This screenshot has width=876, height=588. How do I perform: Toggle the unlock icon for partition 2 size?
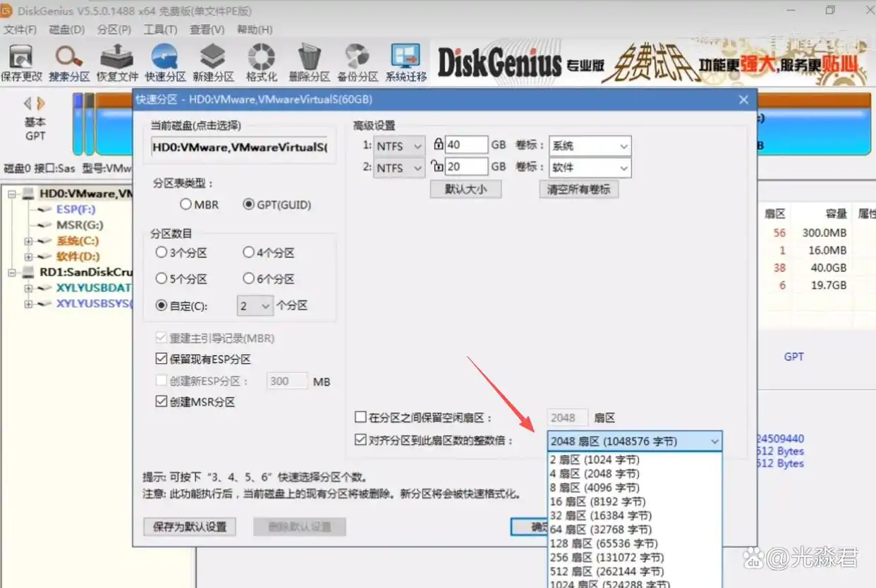coord(438,167)
